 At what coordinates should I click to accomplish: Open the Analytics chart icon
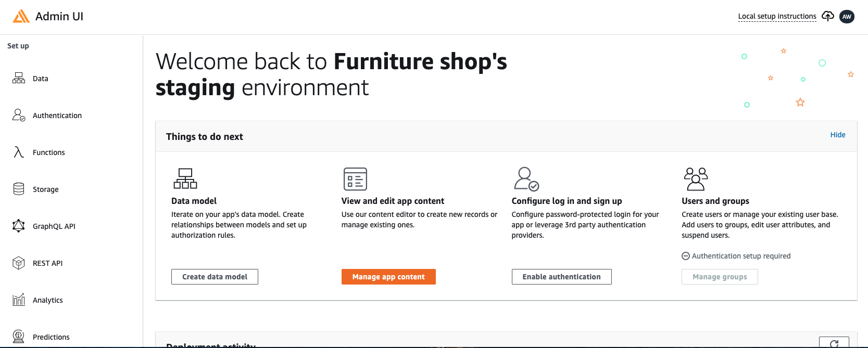tap(19, 300)
